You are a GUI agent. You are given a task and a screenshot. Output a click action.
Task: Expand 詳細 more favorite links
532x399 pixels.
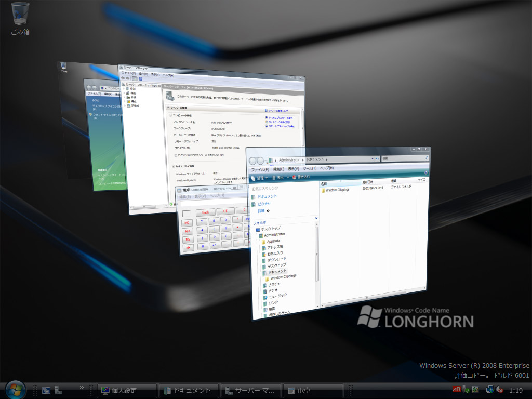pos(263,211)
